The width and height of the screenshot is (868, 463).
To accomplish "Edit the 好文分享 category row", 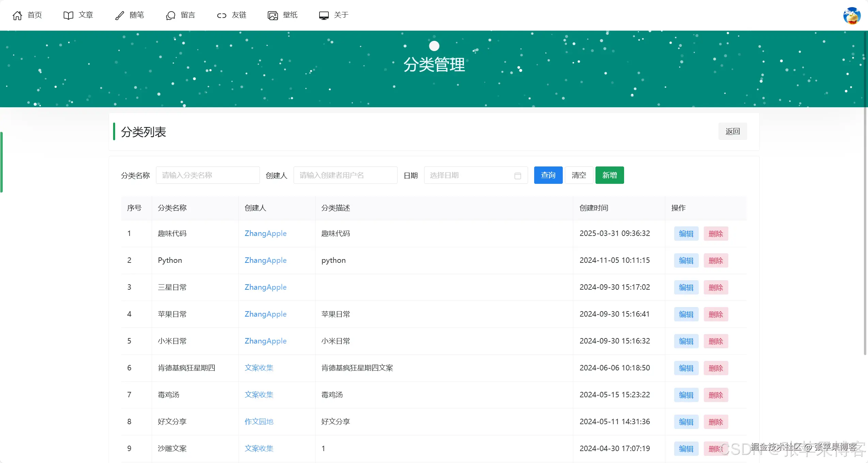I will pos(686,422).
